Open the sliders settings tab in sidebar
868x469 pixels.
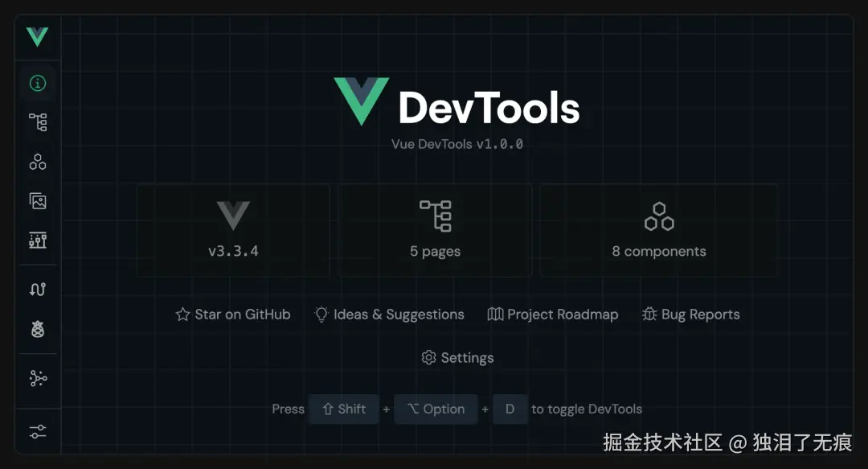38,431
